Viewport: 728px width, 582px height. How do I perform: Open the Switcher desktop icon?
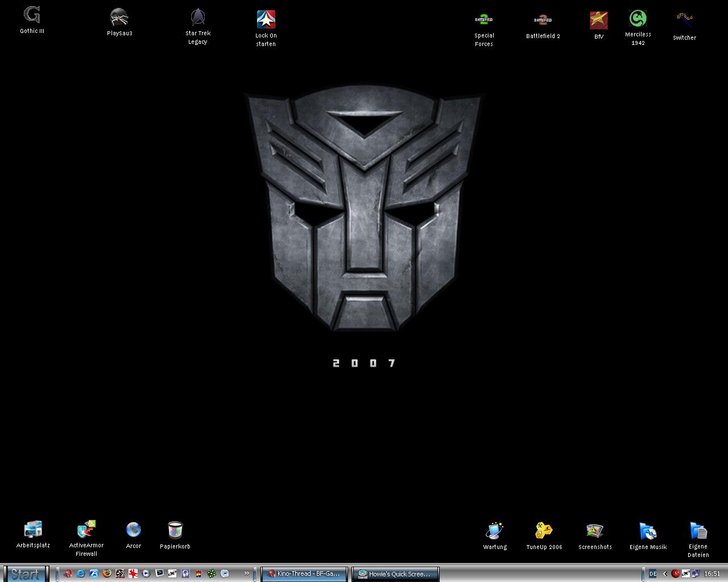click(684, 26)
